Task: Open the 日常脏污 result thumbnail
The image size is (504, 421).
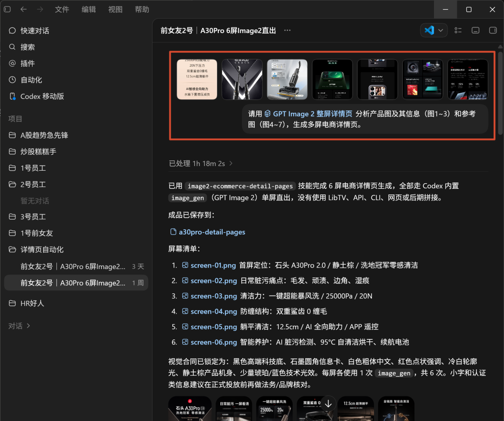Action: pos(234,408)
